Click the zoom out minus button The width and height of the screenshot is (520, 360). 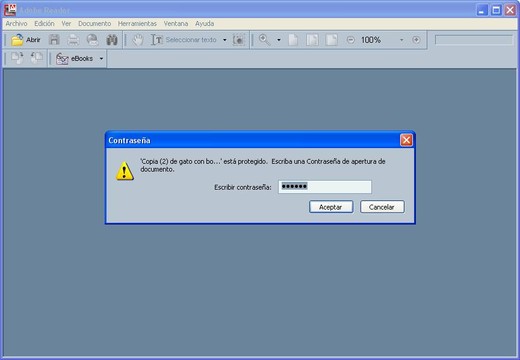pos(351,40)
